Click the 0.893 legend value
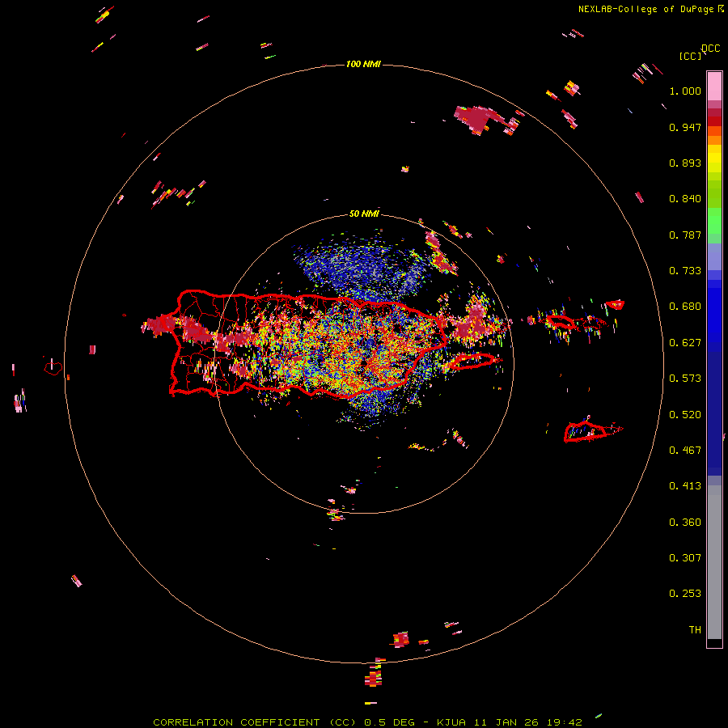Viewport: 728px width, 728px height. pyautogui.click(x=685, y=163)
